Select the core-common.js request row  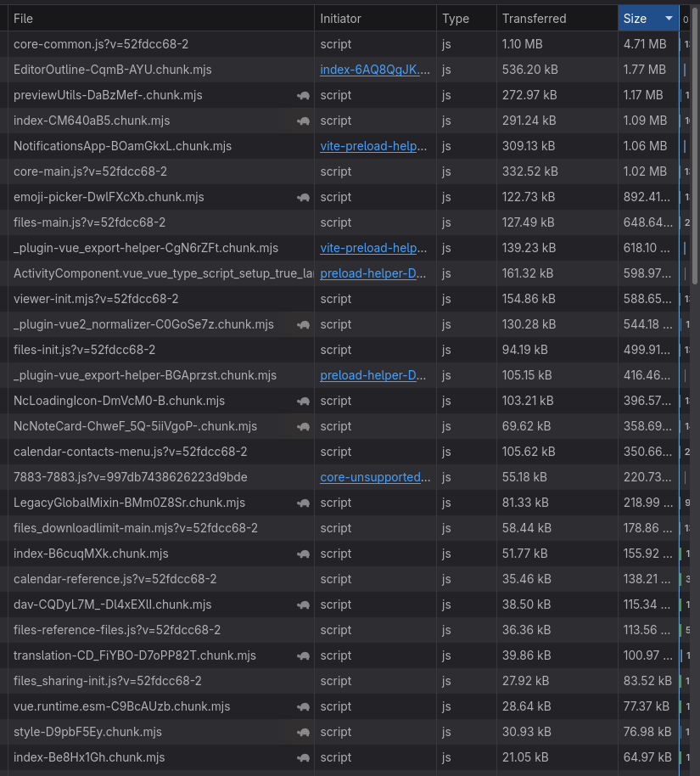click(161, 44)
